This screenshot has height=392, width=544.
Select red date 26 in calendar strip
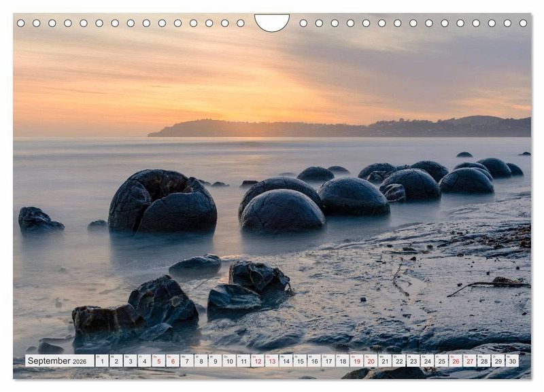click(x=456, y=361)
